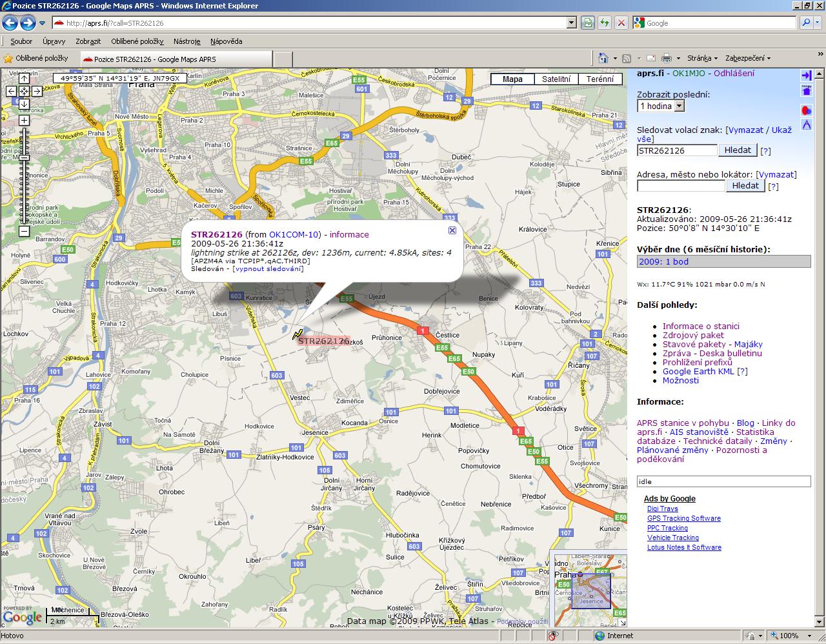Click popup blocker icon in status bar
This screenshot has height=644, width=826.
(553, 636)
